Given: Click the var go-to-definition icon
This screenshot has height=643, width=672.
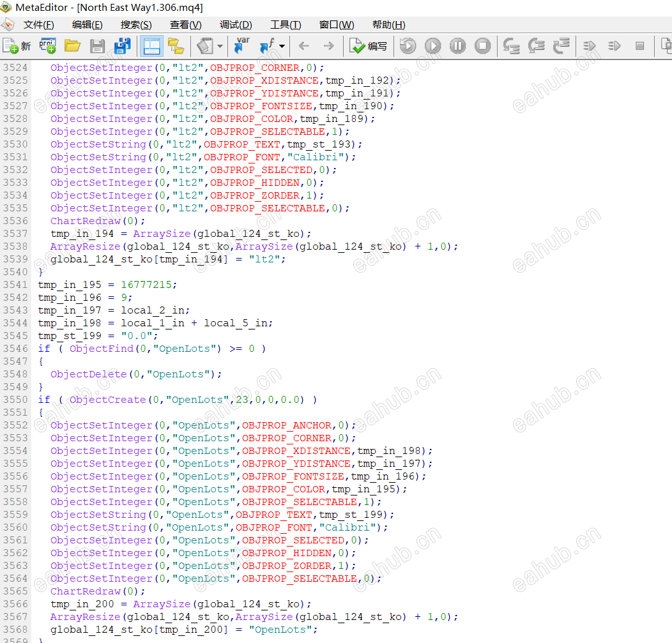Looking at the screenshot, I should coord(241,46).
